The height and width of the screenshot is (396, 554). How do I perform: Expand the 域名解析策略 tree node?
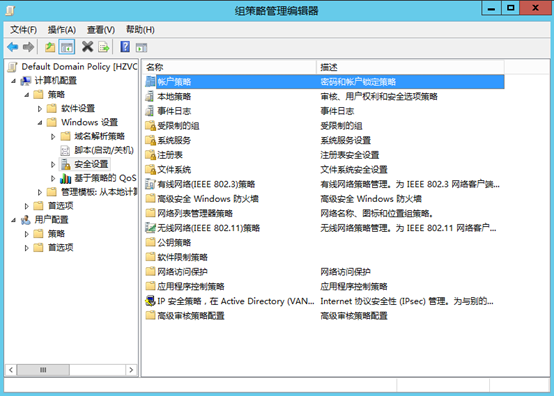[53, 136]
